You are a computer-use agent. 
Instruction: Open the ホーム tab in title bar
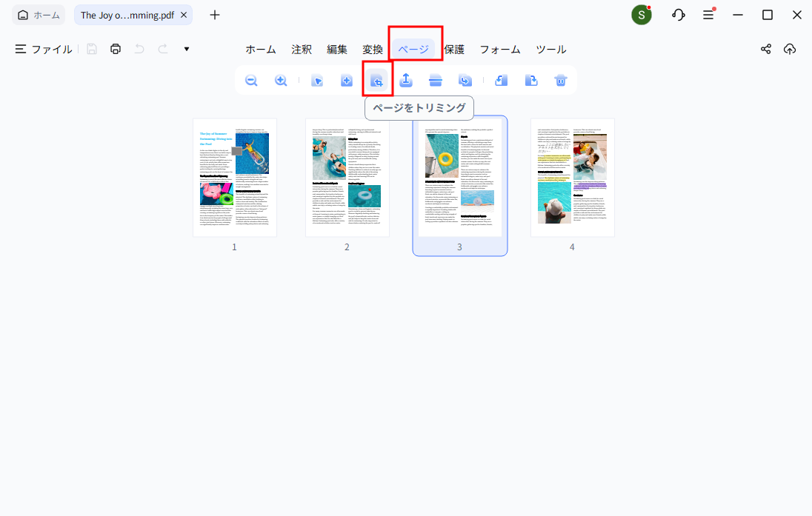(40, 15)
